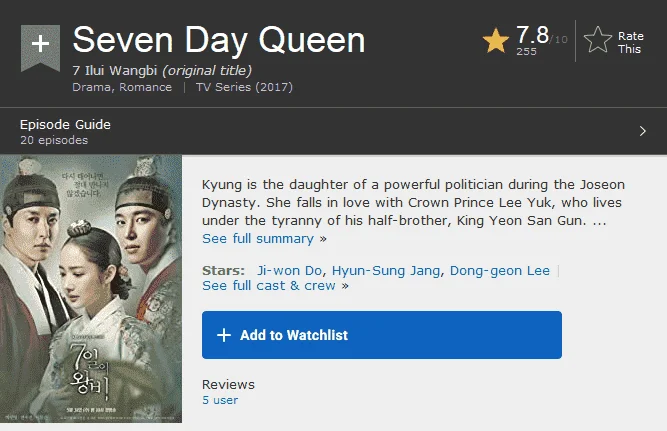Click the watchlist bookmark ribbon icon
Image resolution: width=667 pixels, height=431 pixels.
pyautogui.click(x=40, y=48)
